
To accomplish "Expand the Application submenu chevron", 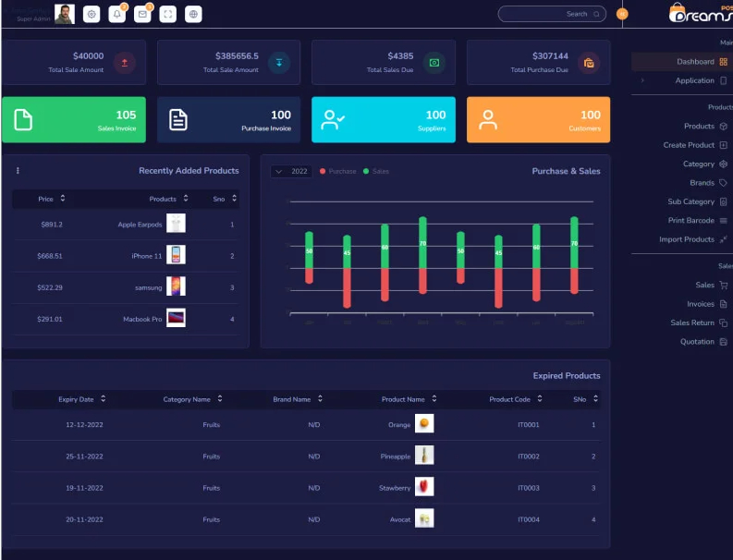I will (642, 80).
